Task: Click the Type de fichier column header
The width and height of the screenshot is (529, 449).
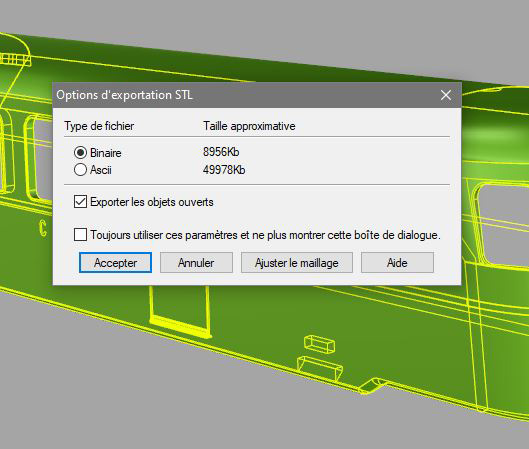Action: click(99, 126)
